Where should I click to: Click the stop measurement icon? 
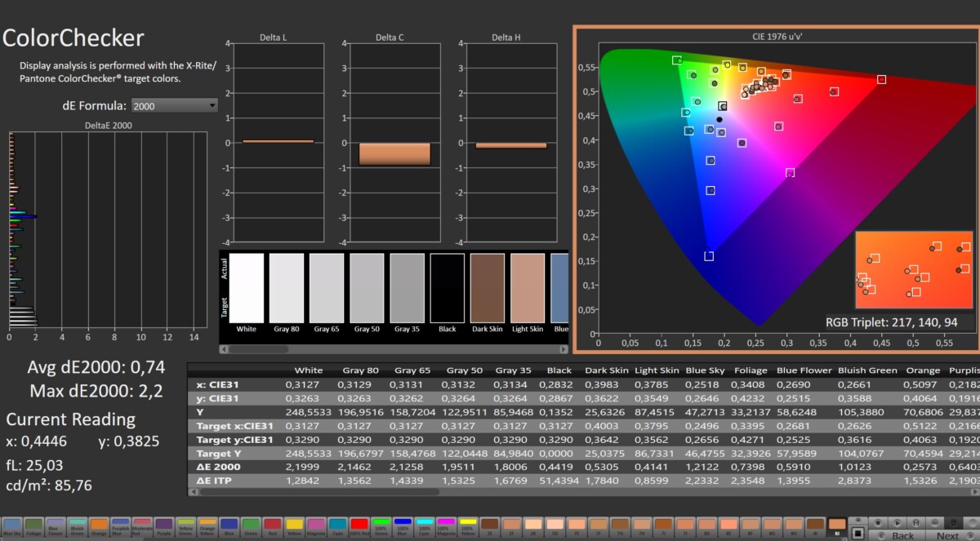pos(879,521)
